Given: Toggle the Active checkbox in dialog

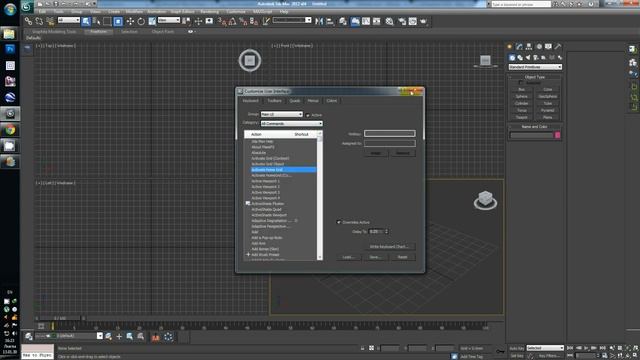Looking at the screenshot, I should click(x=307, y=116).
